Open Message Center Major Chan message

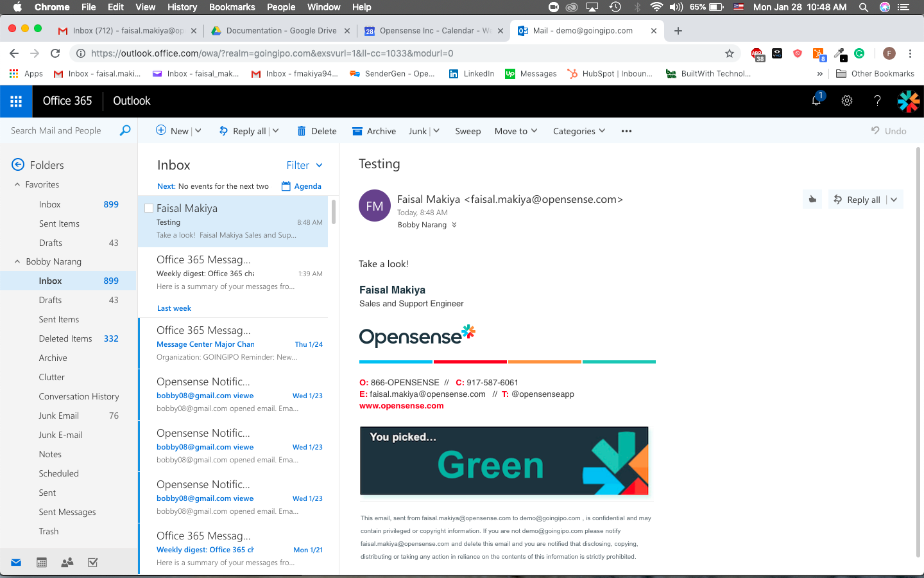234,344
